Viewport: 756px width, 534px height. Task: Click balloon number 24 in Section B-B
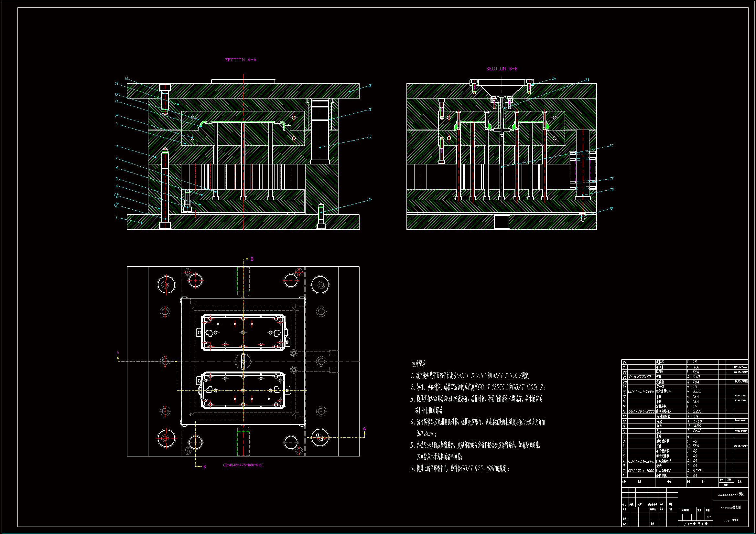[554, 79]
